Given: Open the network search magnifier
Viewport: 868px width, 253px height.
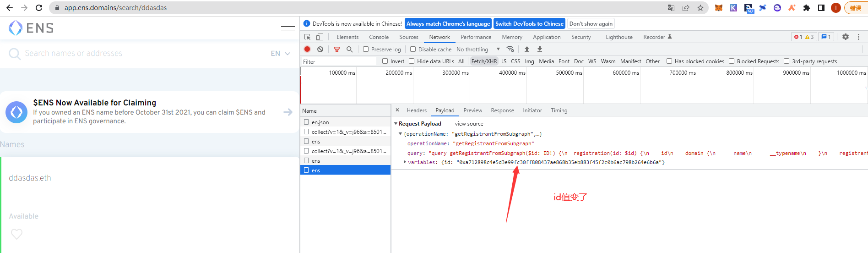Looking at the screenshot, I should coord(350,49).
